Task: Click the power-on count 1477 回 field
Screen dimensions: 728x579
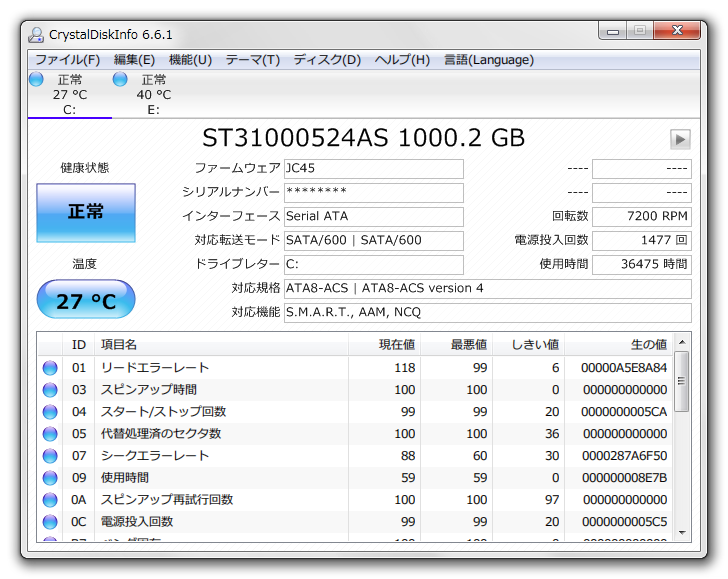Action: point(642,241)
